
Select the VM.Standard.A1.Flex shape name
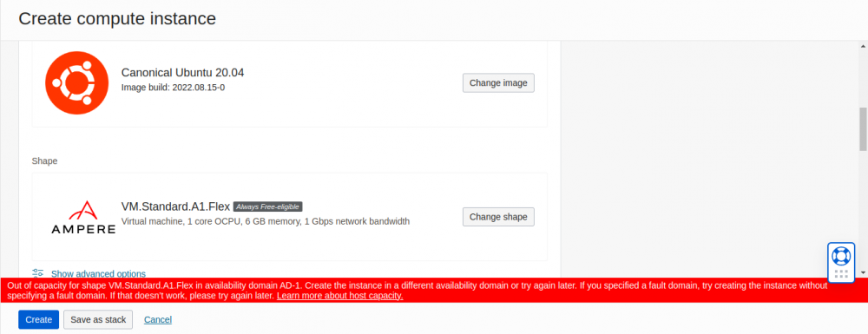(x=175, y=206)
